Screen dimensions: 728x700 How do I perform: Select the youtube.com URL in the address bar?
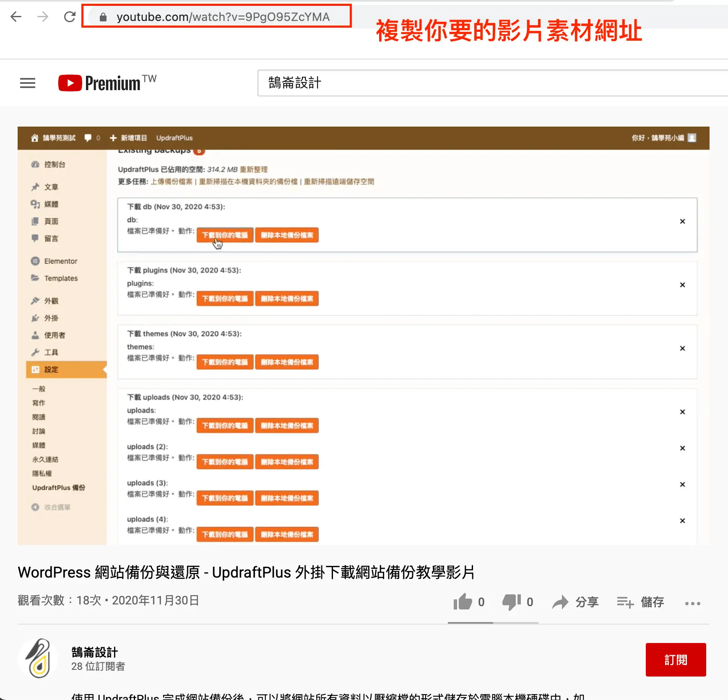pos(223,17)
